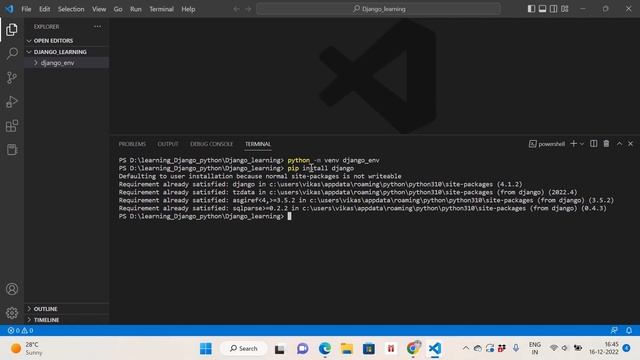The width and height of the screenshot is (640, 360).
Task: Open the Source Control view
Action: tap(12, 78)
